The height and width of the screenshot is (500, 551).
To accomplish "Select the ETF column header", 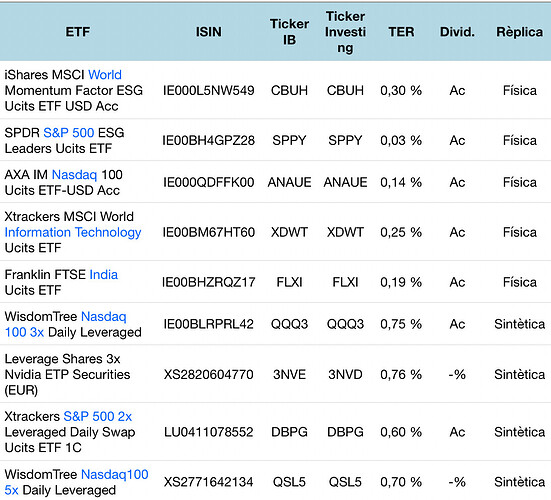I will pos(78,32).
